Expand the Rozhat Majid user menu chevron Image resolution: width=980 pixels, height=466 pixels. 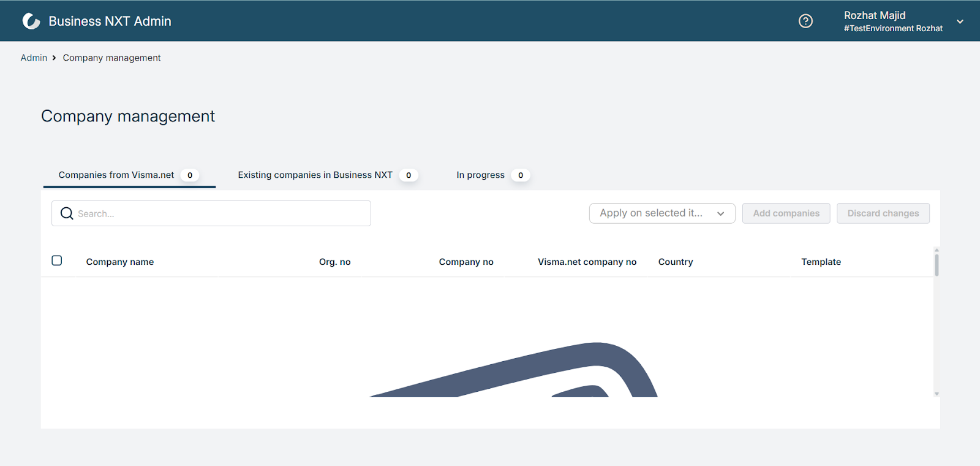960,21
